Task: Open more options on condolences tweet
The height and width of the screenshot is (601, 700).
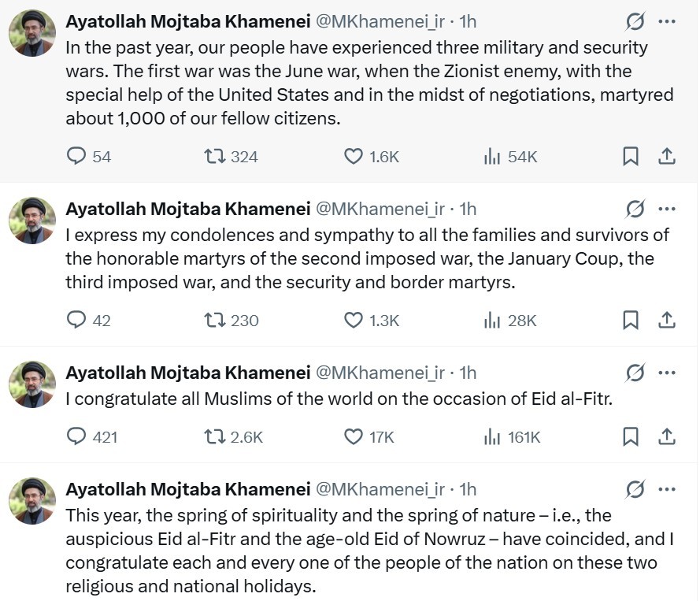Action: pyautogui.click(x=666, y=209)
